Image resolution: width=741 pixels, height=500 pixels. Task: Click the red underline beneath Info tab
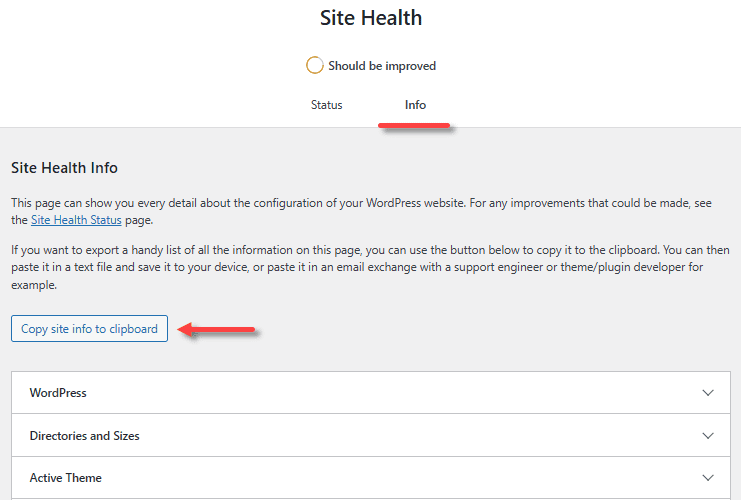click(414, 126)
